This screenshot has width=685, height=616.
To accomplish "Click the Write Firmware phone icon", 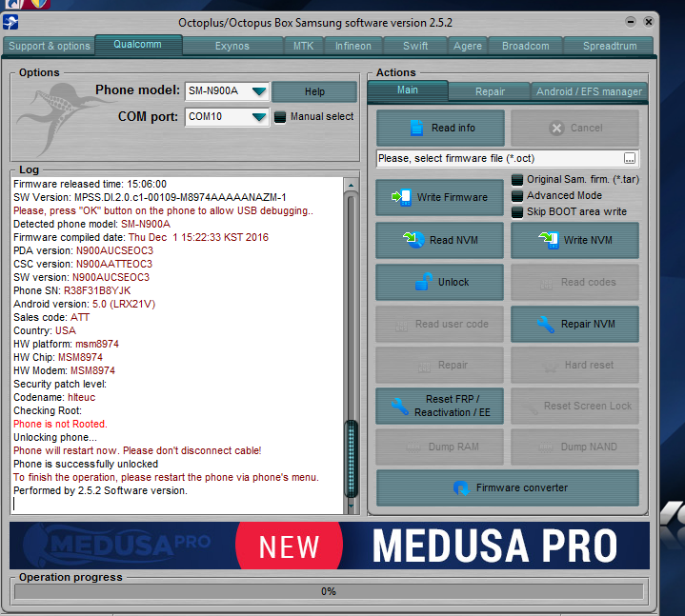I will (401, 197).
